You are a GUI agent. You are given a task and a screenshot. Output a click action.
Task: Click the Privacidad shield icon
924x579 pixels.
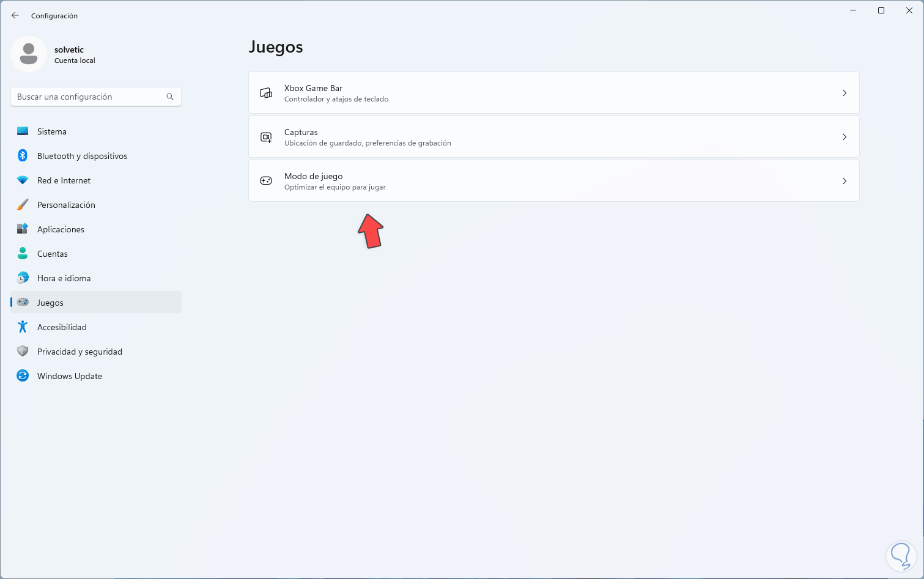(x=23, y=352)
